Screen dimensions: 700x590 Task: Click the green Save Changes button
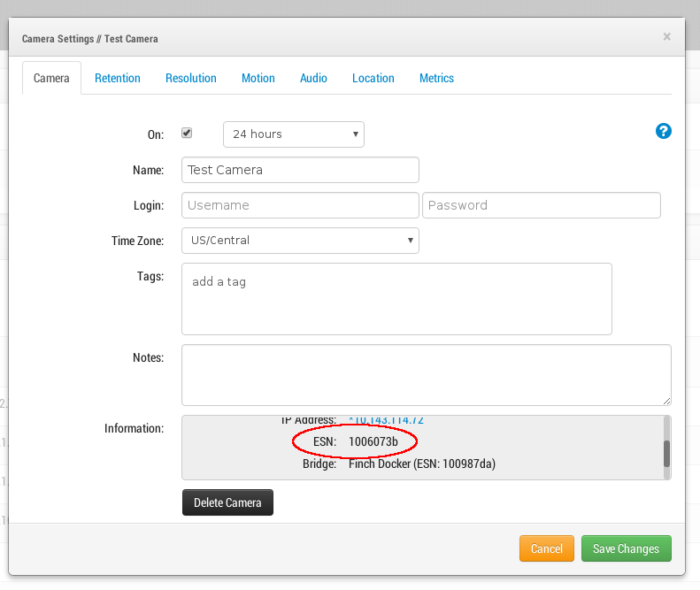pyautogui.click(x=626, y=548)
